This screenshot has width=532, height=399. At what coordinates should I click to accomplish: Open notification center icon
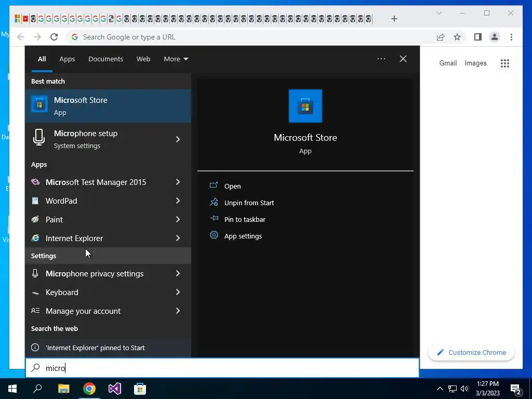point(516,389)
